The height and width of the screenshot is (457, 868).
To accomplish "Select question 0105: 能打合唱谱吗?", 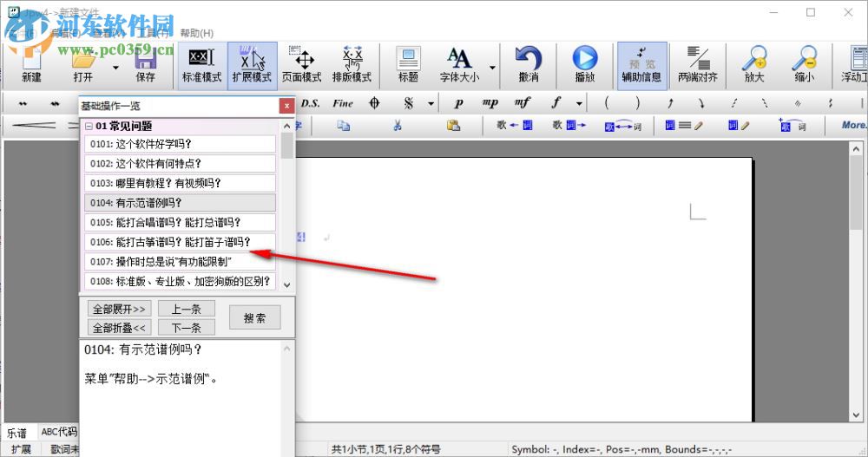I will click(x=180, y=222).
